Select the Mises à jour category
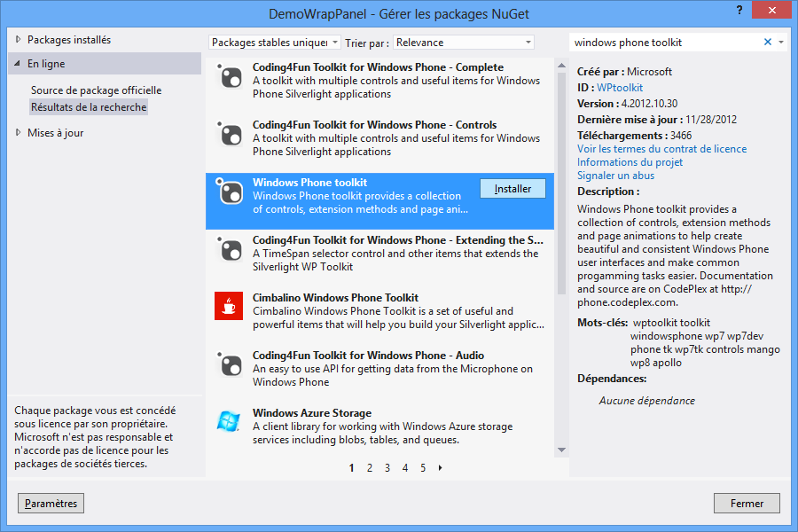 pos(56,133)
